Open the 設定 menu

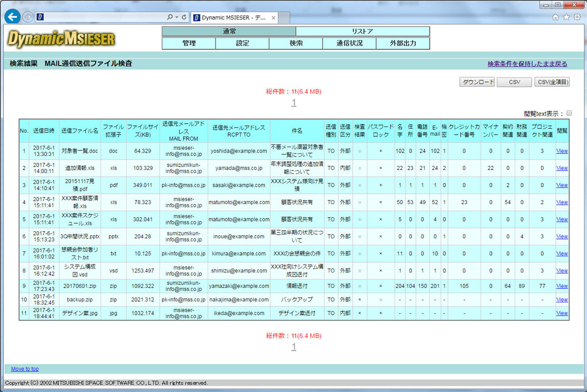coord(242,43)
